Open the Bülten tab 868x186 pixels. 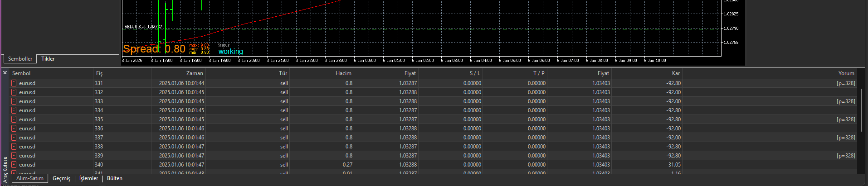(115, 178)
